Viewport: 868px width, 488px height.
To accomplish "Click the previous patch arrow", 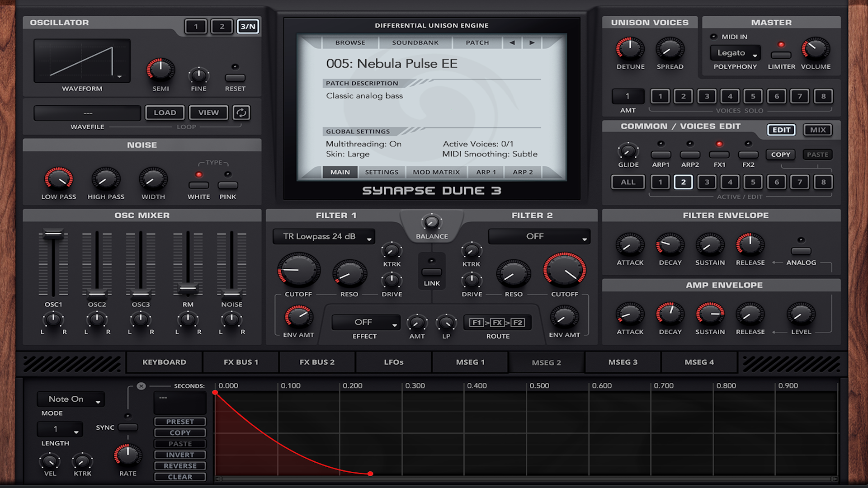I will pyautogui.click(x=512, y=42).
